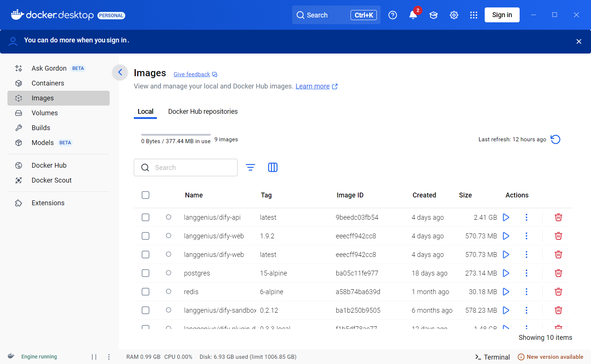
Task: Open engine options three-dot menu in status bar
Action: click(109, 357)
